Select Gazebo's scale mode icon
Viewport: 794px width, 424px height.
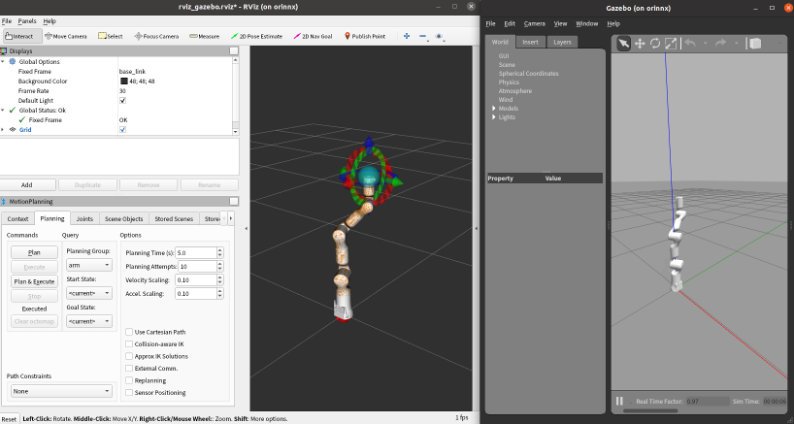(x=670, y=43)
